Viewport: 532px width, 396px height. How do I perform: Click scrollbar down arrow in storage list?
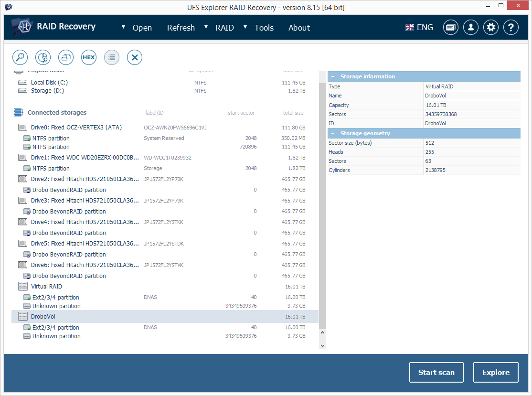322,346
